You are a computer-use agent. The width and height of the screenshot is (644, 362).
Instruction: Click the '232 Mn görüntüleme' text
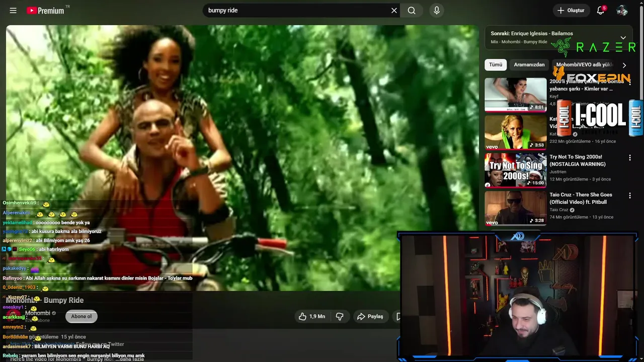pyautogui.click(x=570, y=141)
